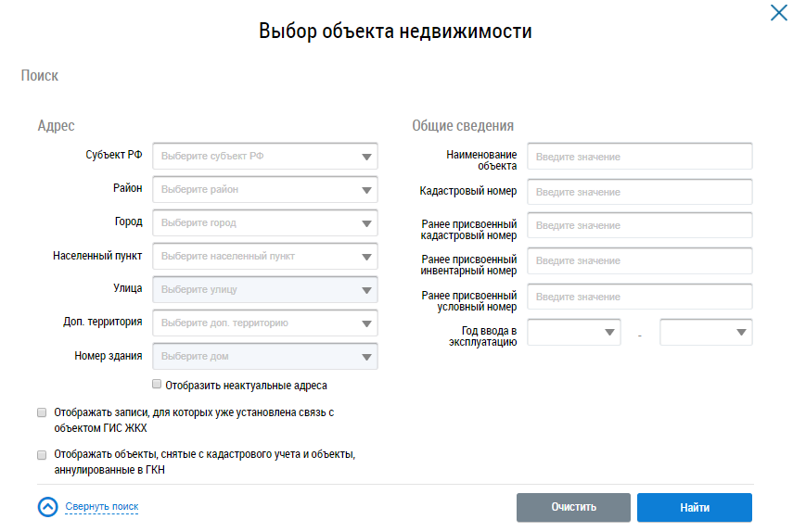Viewport: 793px width, 532px height.
Task: Click the Свернуть поиск link
Action: click(x=101, y=507)
